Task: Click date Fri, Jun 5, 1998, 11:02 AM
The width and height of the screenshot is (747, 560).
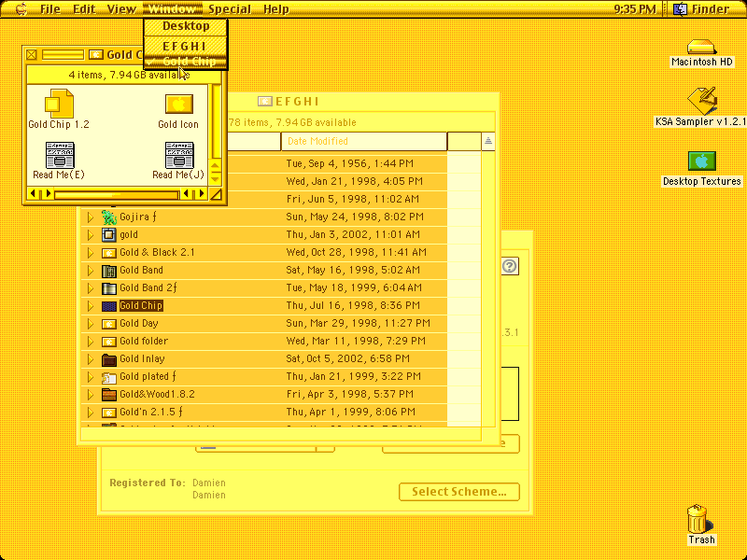Action: coord(353,199)
